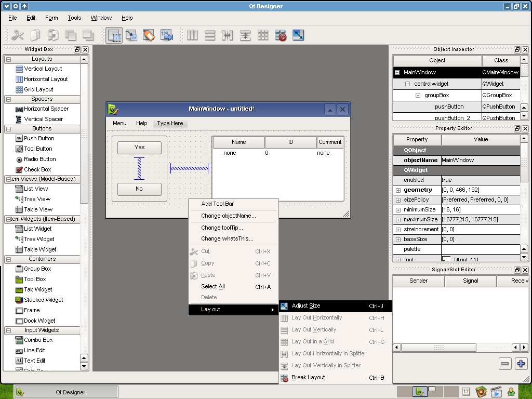
Task: Float the Widget Box dock panel
Action: click(77, 49)
